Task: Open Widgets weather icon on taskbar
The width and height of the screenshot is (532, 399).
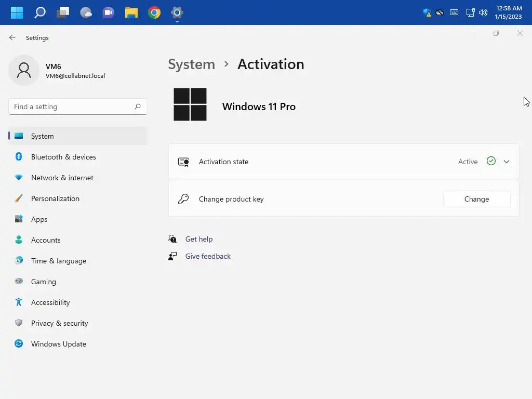Action: coord(86,12)
